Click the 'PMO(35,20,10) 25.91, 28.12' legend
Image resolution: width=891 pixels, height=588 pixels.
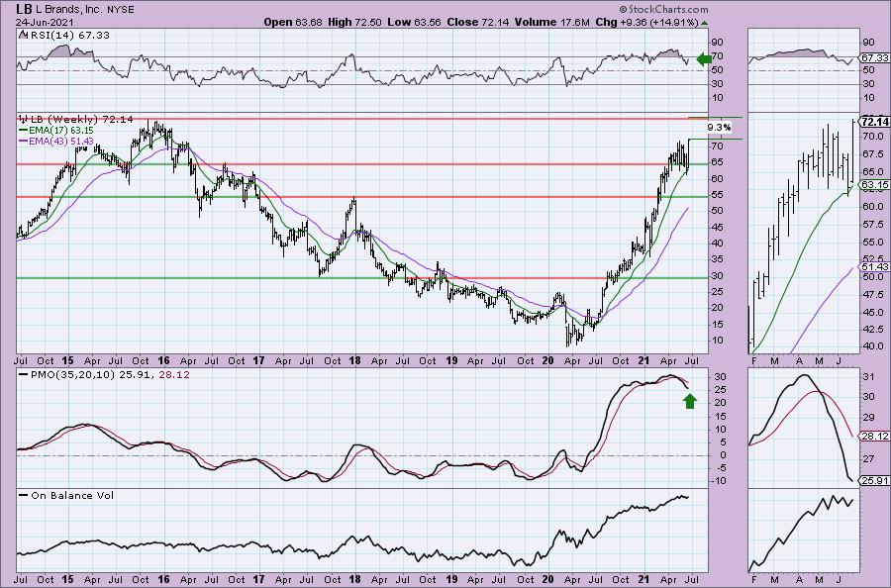[x=104, y=374]
